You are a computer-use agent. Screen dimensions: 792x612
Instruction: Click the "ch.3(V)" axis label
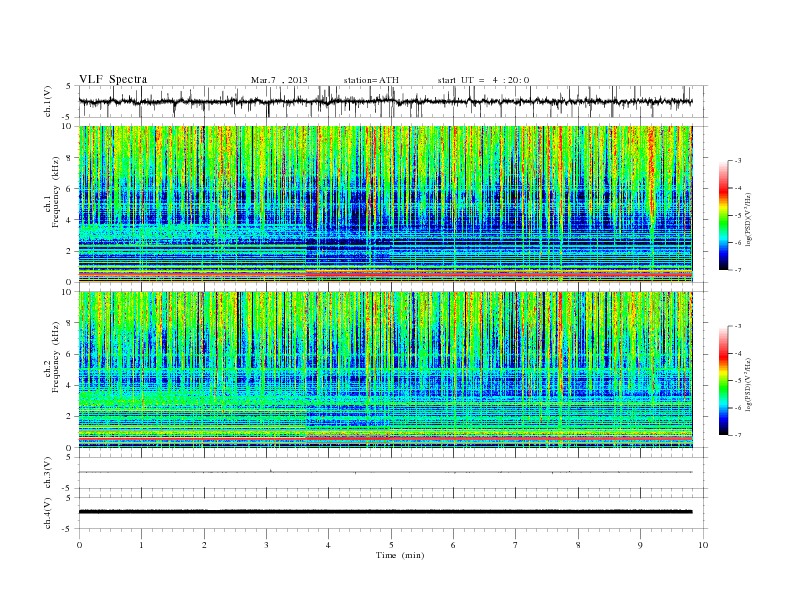(x=48, y=473)
